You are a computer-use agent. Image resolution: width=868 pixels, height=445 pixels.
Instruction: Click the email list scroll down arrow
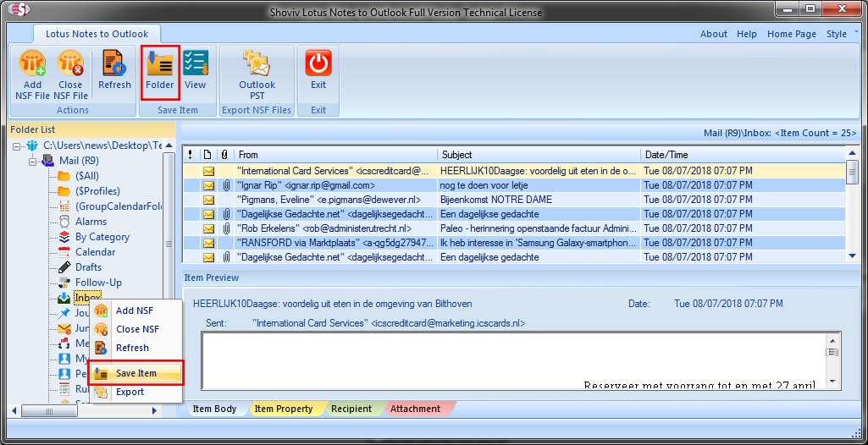852,255
